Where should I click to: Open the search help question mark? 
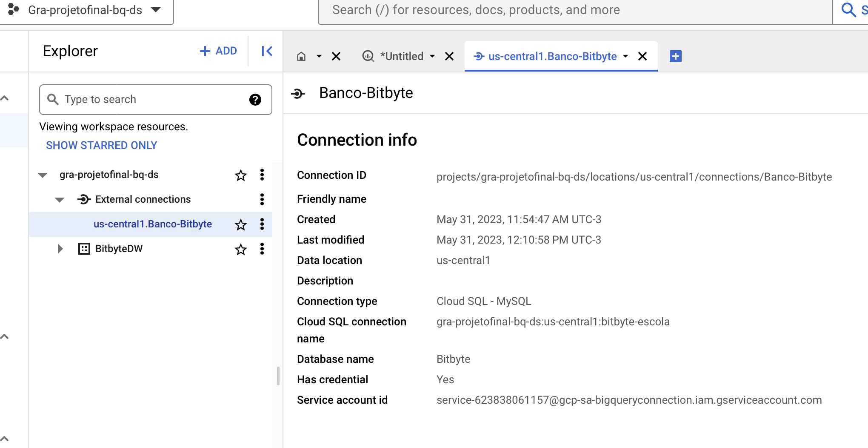tap(255, 100)
